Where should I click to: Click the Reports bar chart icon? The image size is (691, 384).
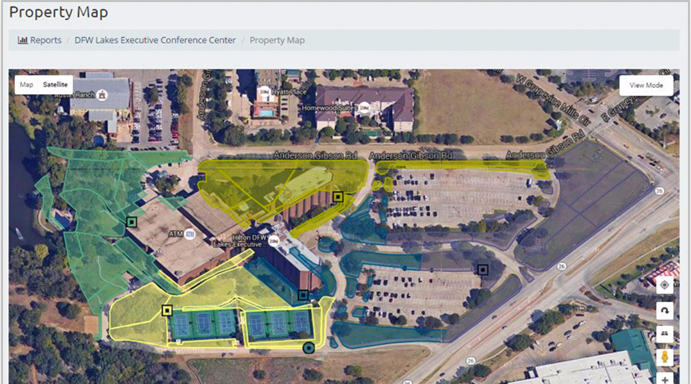click(22, 40)
